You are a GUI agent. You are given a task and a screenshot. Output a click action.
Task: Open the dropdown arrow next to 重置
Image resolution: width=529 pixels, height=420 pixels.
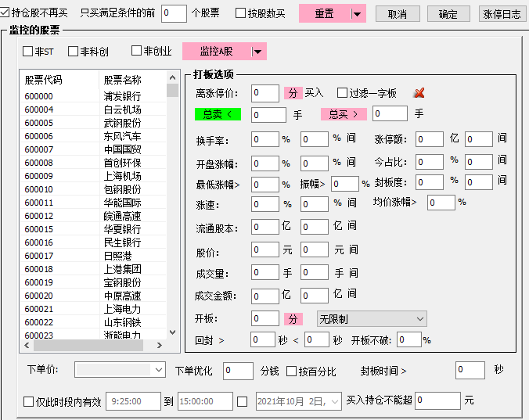tap(357, 14)
